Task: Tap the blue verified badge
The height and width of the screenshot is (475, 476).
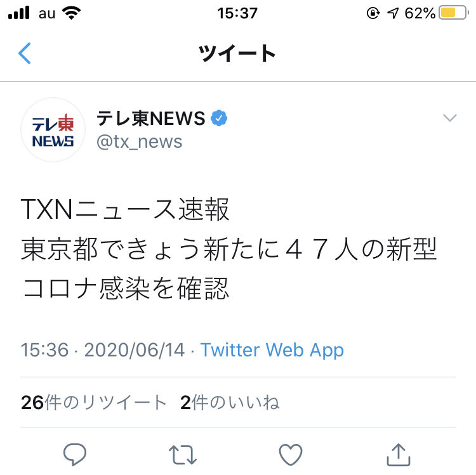Action: coord(219,118)
